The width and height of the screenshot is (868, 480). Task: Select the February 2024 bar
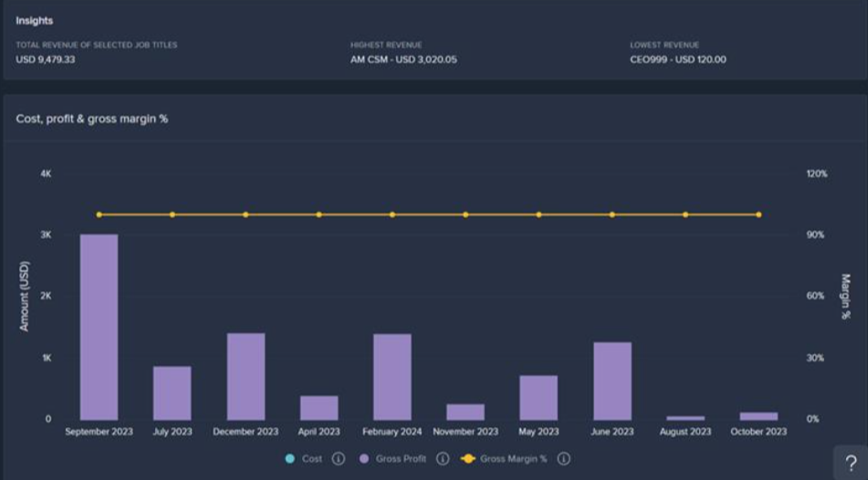pos(392,376)
